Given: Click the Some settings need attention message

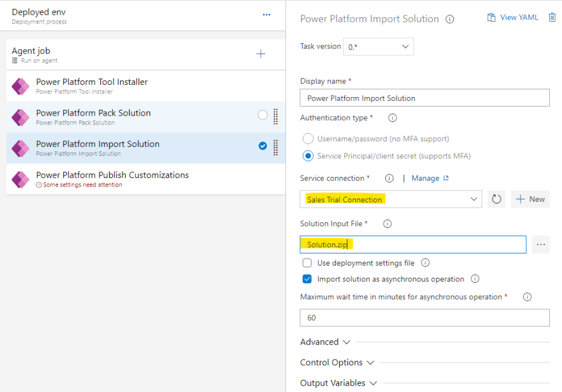Looking at the screenshot, I should [82, 185].
